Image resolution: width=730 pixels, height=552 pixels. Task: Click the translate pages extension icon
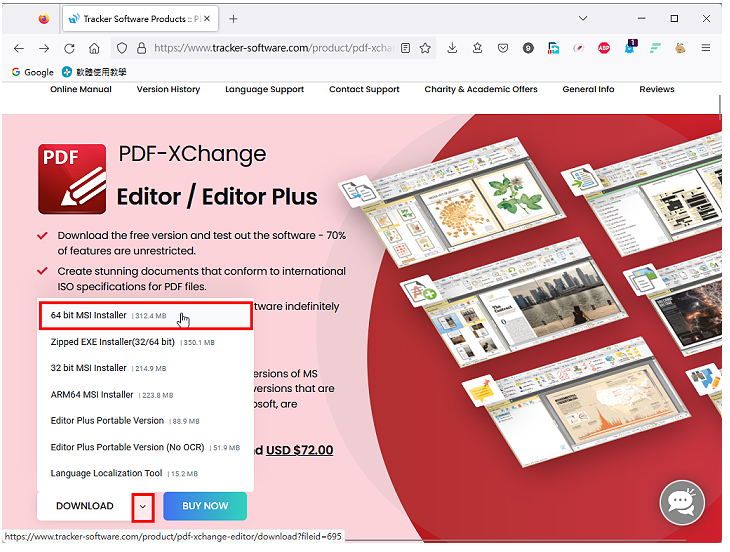553,48
